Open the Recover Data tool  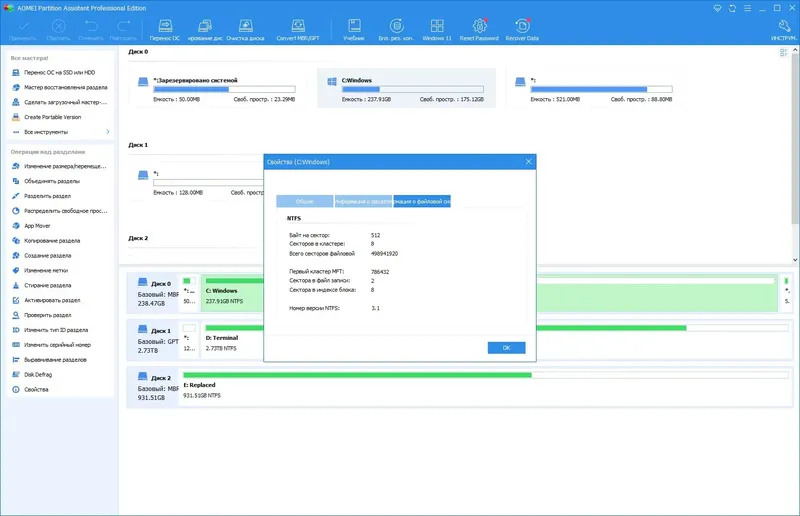[522, 30]
